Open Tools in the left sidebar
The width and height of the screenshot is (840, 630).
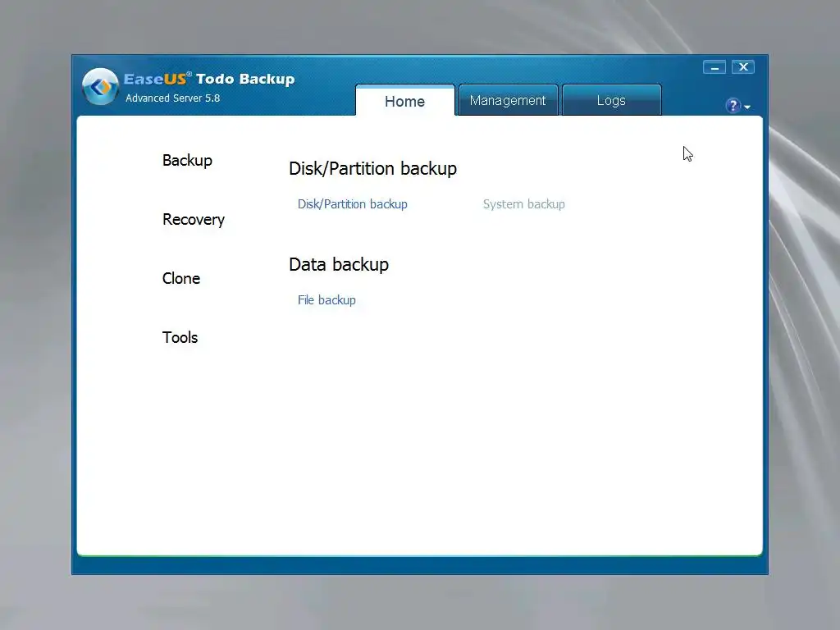click(x=180, y=337)
